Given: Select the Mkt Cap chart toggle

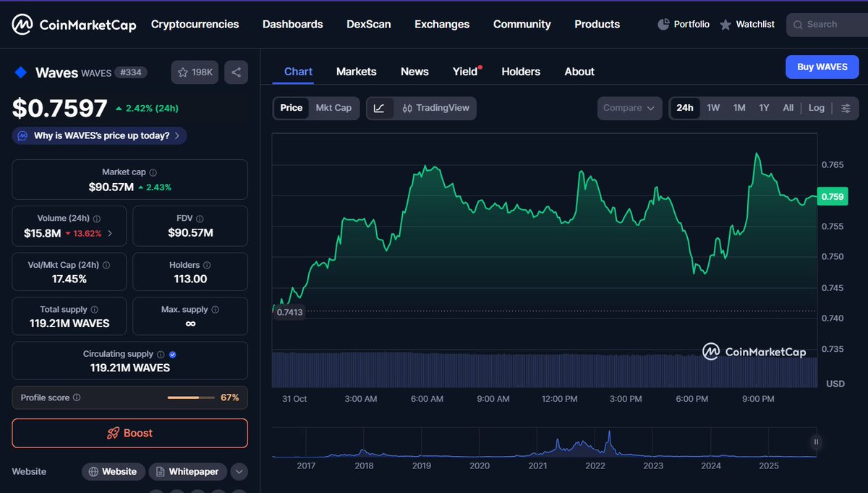Looking at the screenshot, I should click(333, 108).
